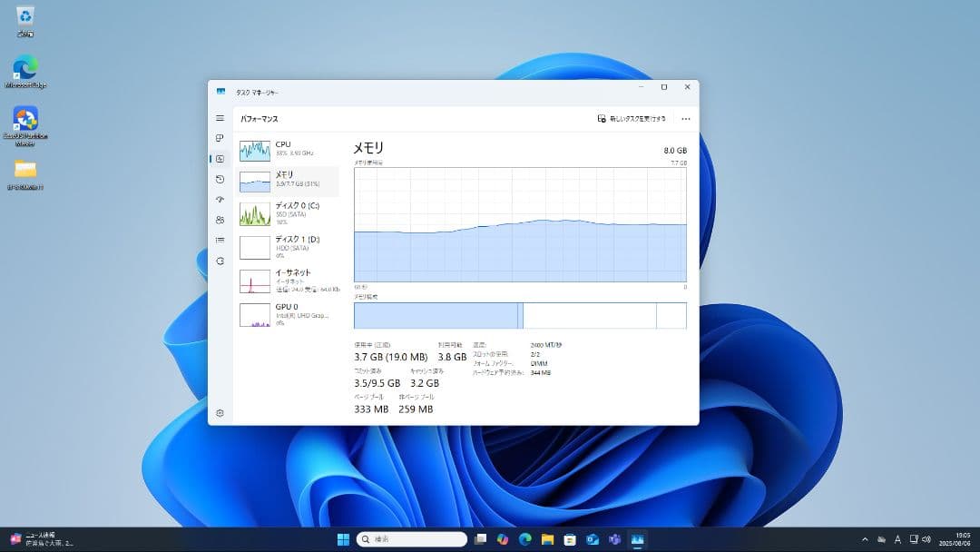This screenshot has height=552, width=980.
Task: Expand the navigation hamburger menu
Action: 219,118
